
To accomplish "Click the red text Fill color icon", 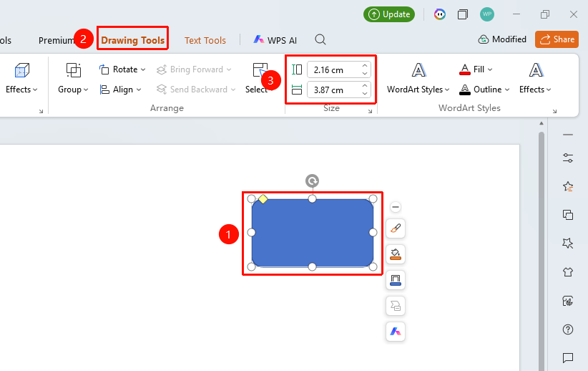I will (x=465, y=69).
